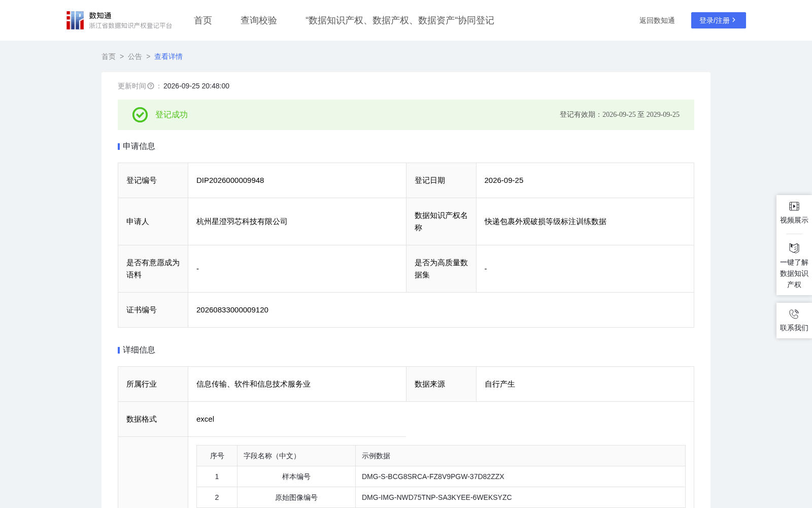
Task: Click the excel data format value
Action: pos(206,419)
